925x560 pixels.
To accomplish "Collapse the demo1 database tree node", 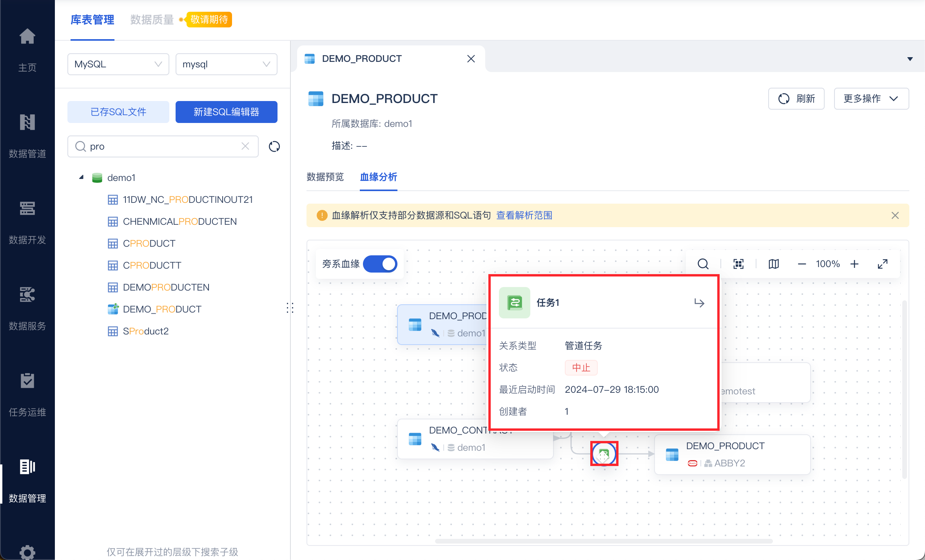I will (82, 177).
